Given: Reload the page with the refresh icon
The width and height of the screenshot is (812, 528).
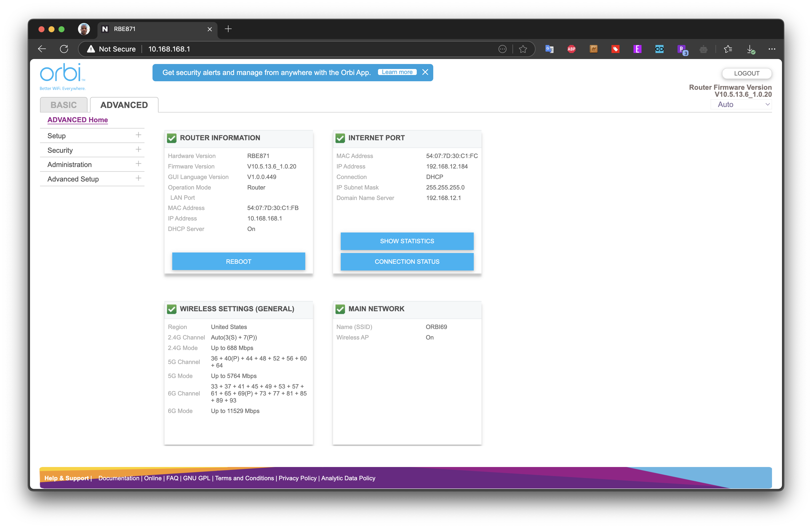Looking at the screenshot, I should coord(64,49).
